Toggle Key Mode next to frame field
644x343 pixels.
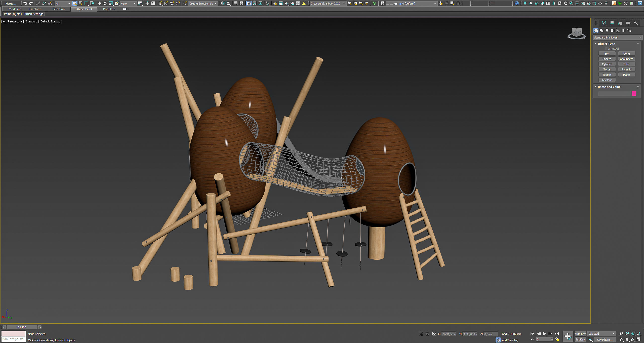point(532,339)
